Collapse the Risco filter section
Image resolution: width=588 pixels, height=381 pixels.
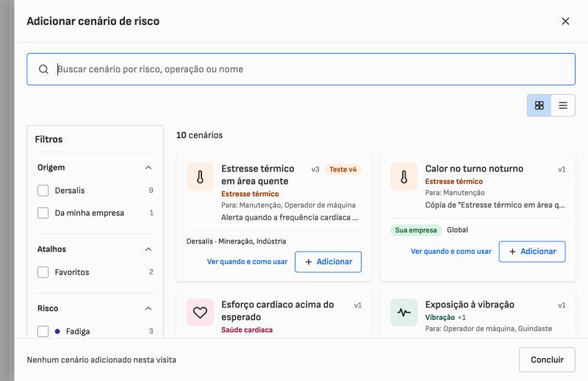tap(148, 309)
